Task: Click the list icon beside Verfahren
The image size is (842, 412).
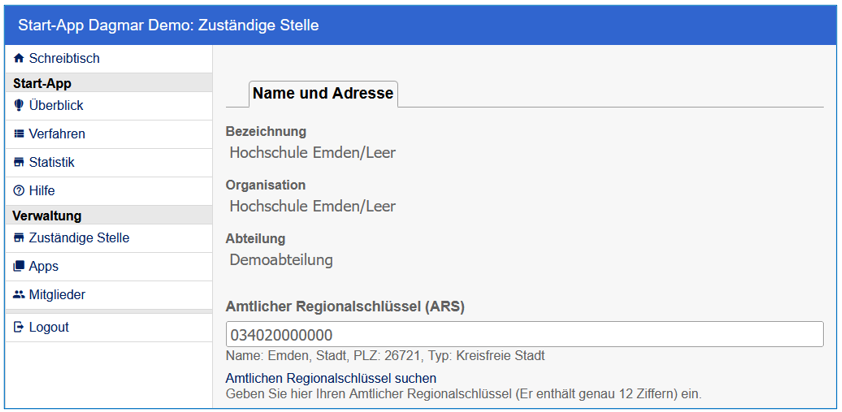Action: coord(19,134)
